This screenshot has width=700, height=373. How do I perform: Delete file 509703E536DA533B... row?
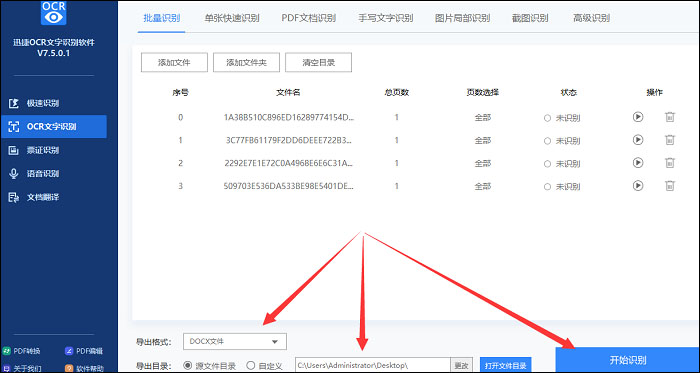point(670,185)
